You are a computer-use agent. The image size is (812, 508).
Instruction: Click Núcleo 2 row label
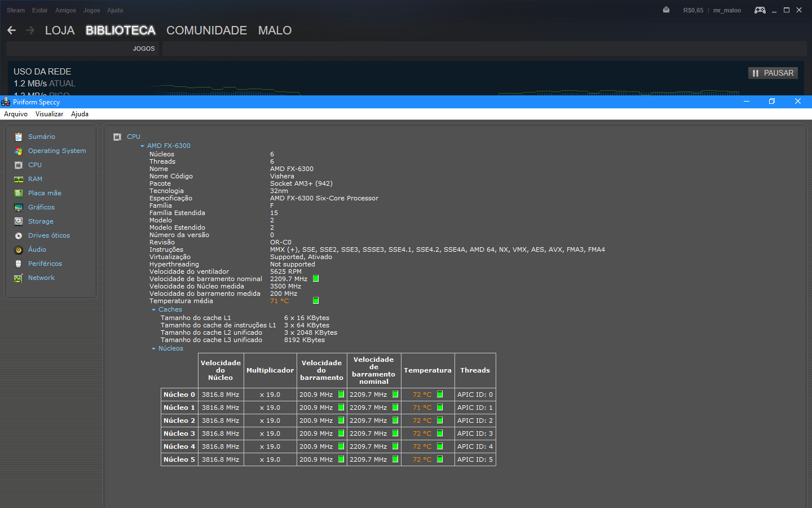pyautogui.click(x=179, y=421)
